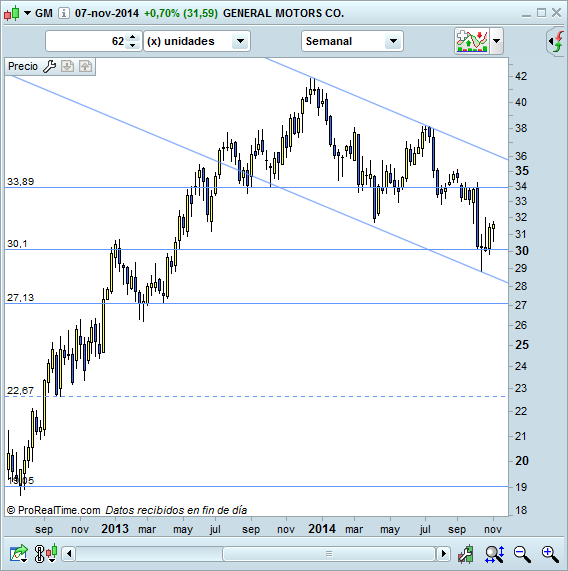Click the GM ticker symbol

pos(44,13)
